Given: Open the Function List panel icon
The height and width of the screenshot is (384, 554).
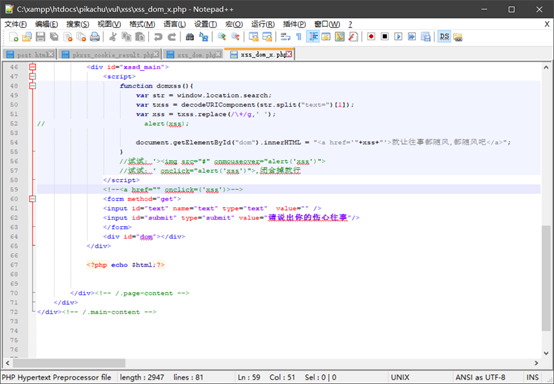Looking at the screenshot, I should [353, 37].
